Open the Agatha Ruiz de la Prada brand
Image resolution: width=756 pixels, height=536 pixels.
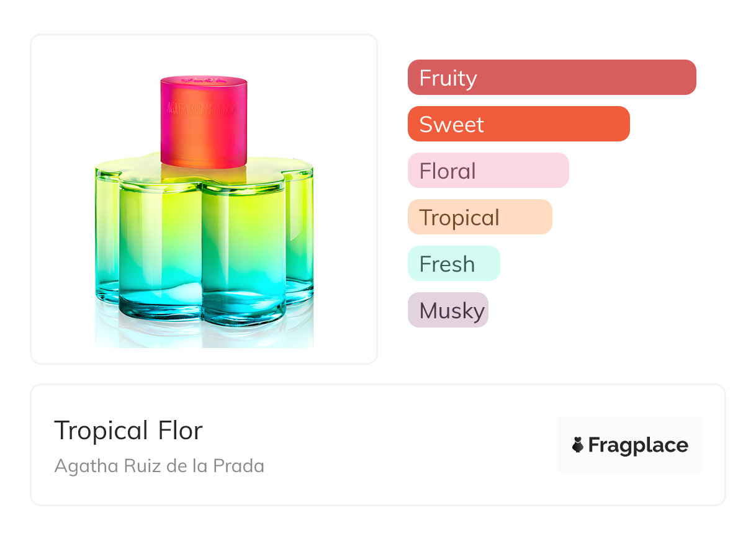pyautogui.click(x=160, y=466)
